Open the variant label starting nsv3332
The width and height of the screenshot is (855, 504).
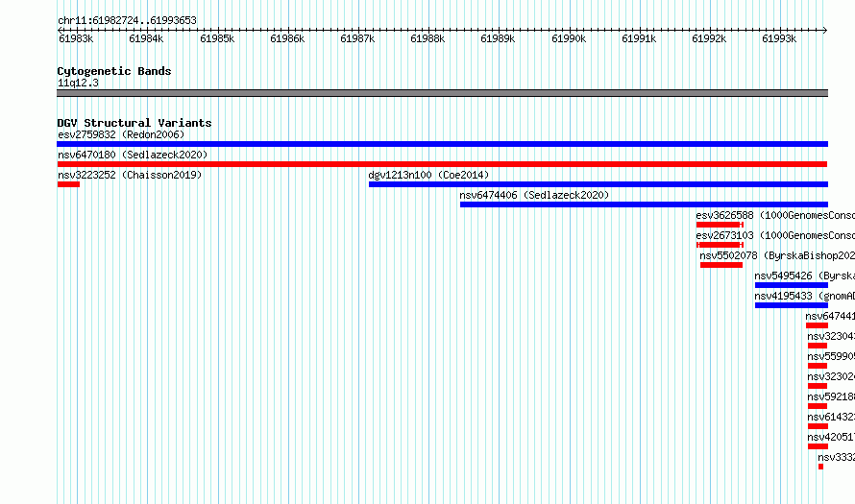[x=836, y=457]
